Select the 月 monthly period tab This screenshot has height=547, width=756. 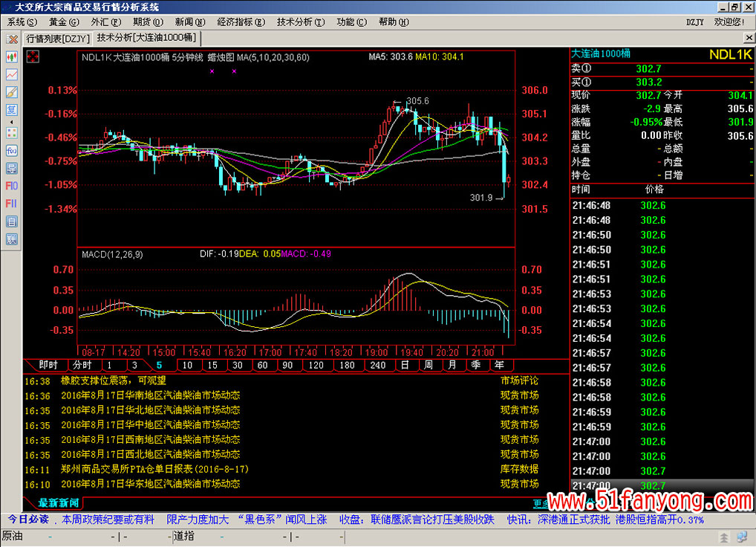click(452, 365)
